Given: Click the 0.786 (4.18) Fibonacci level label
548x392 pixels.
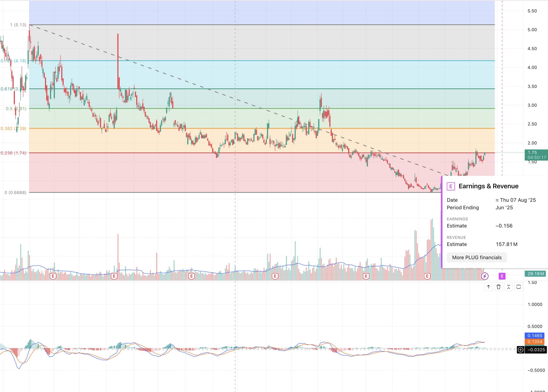Looking at the screenshot, I should point(14,61).
